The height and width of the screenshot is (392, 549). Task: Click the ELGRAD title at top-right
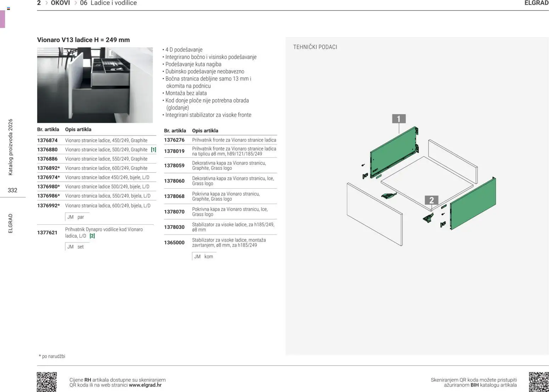click(536, 3)
